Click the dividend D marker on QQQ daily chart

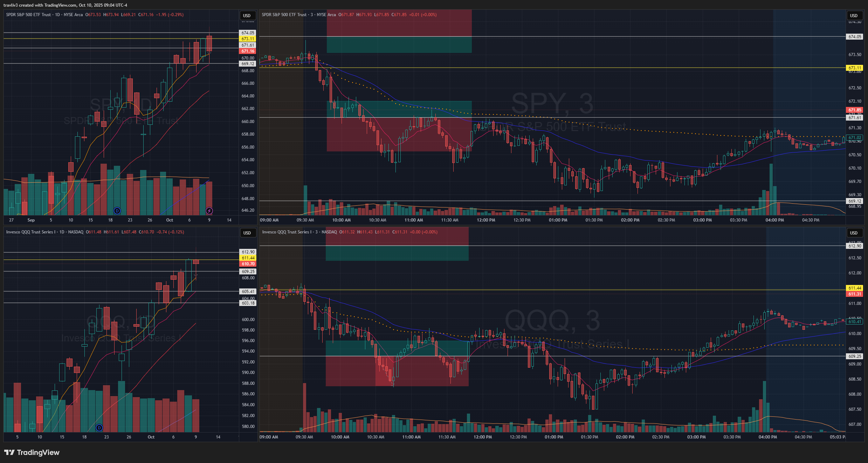(x=99, y=428)
